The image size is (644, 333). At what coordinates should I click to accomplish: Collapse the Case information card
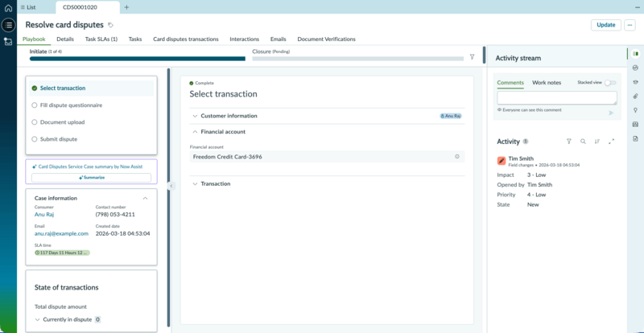point(145,199)
